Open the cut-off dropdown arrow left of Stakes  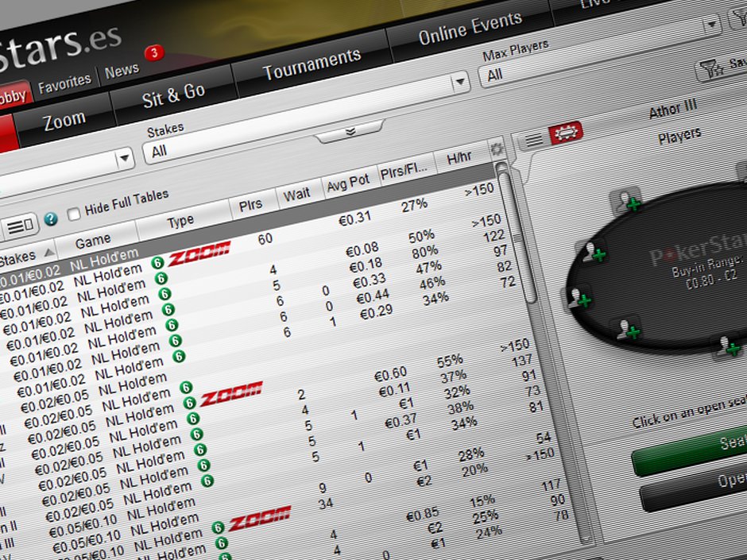pos(125,157)
